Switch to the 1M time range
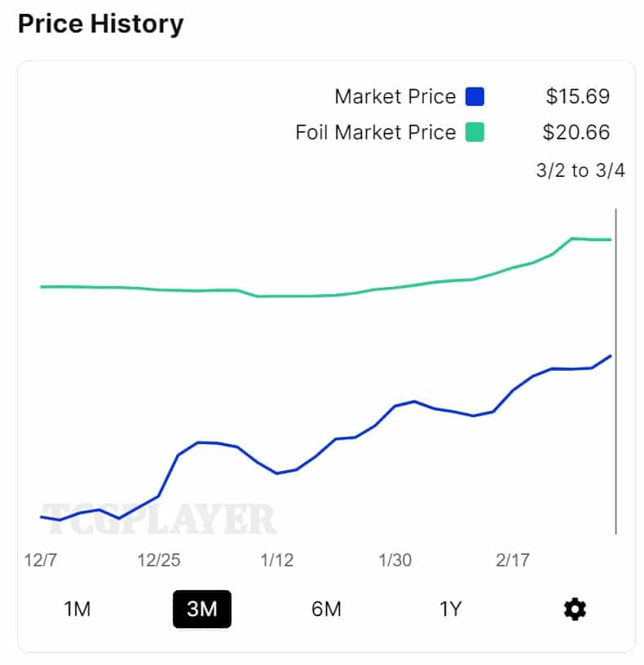The height and width of the screenshot is (665, 644). (x=77, y=609)
